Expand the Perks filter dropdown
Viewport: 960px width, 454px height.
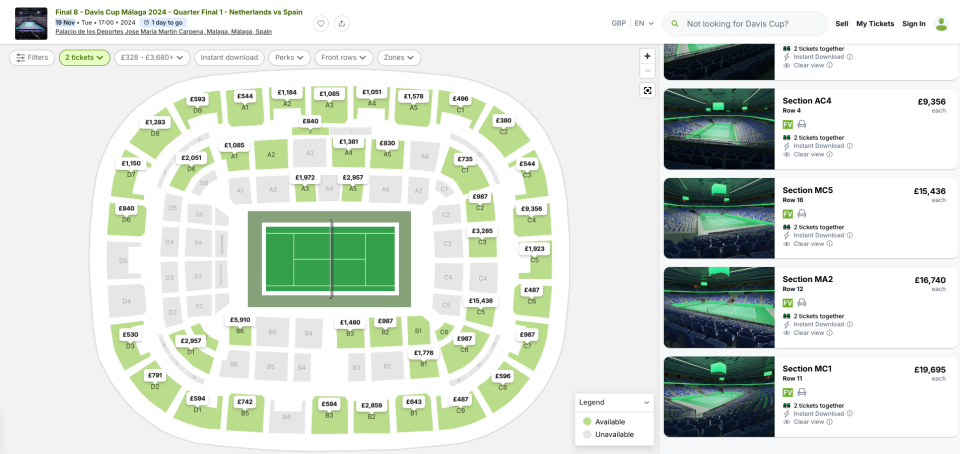289,58
